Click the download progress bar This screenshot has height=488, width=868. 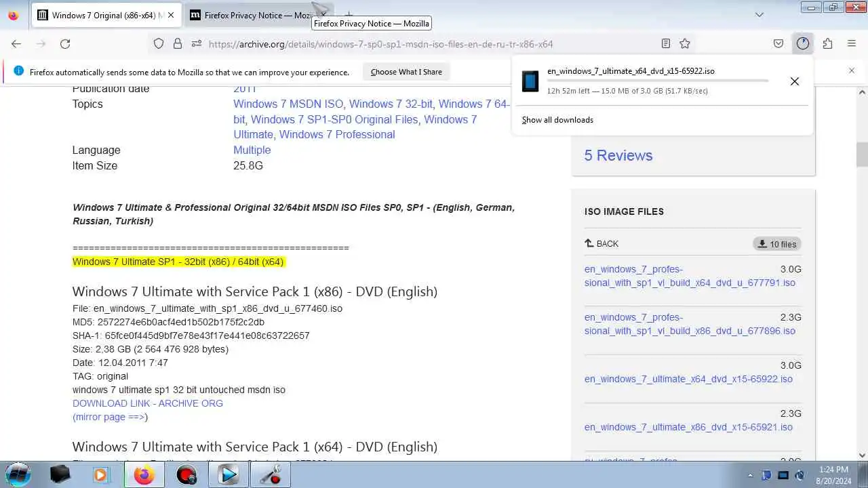click(658, 81)
